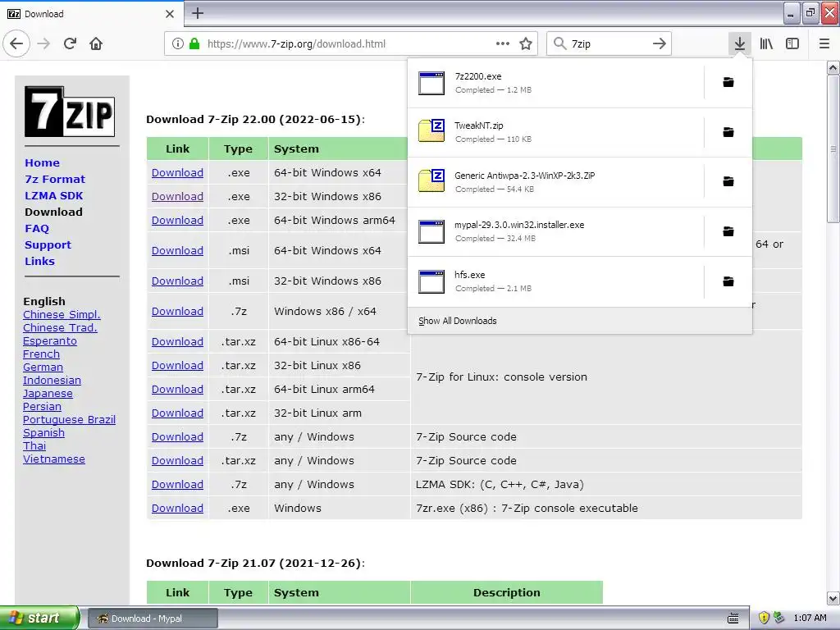
Task: Download .tar.xz for 32-bit Linux arm
Action: pos(177,413)
